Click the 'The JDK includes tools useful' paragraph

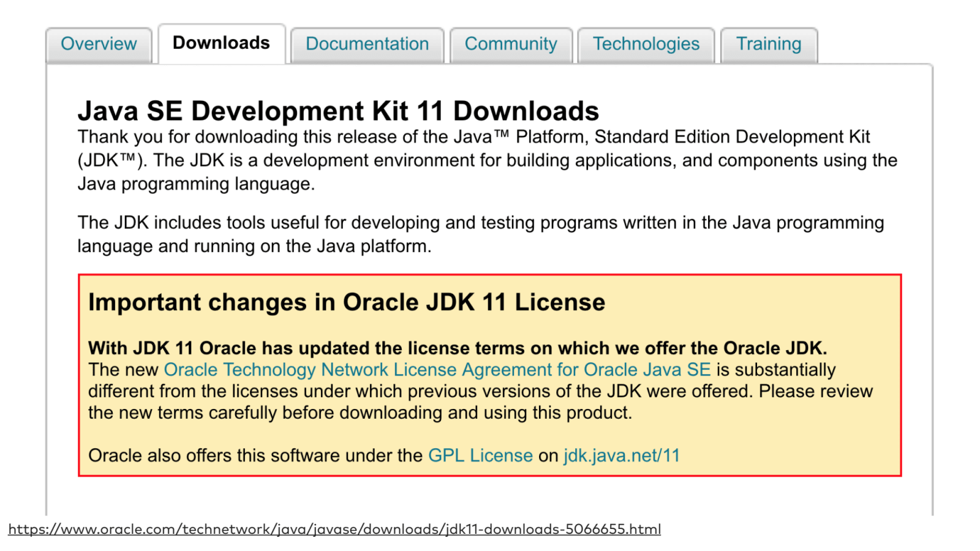tap(481, 234)
